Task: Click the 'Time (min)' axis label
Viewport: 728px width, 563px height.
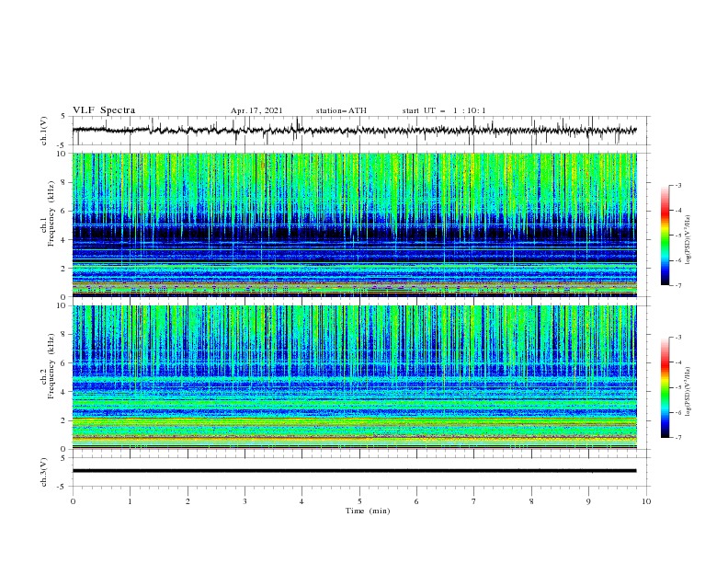Action: tap(368, 511)
